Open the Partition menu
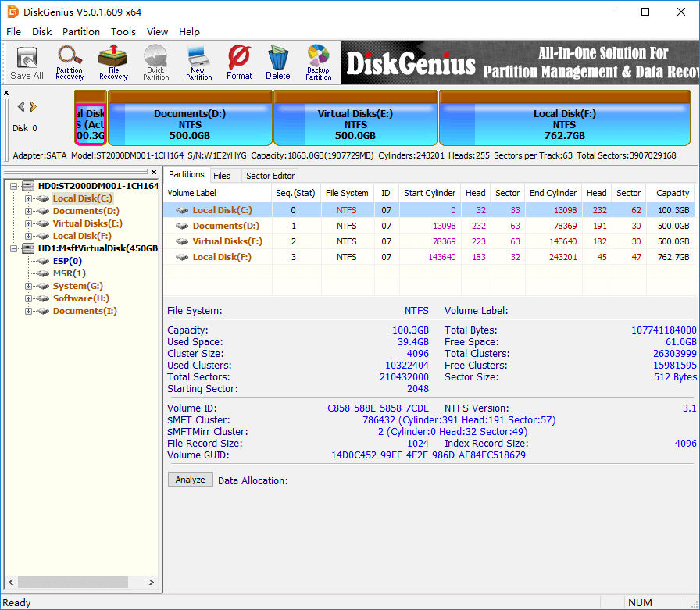The width and height of the screenshot is (700, 610). tap(81, 32)
